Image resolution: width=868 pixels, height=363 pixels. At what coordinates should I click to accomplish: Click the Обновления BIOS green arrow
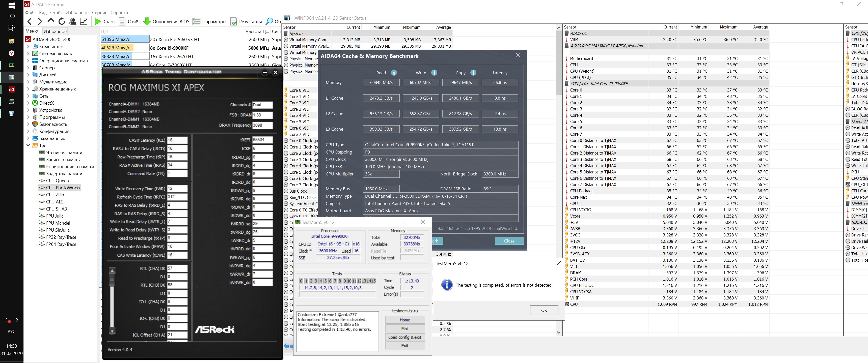pyautogui.click(x=147, y=21)
